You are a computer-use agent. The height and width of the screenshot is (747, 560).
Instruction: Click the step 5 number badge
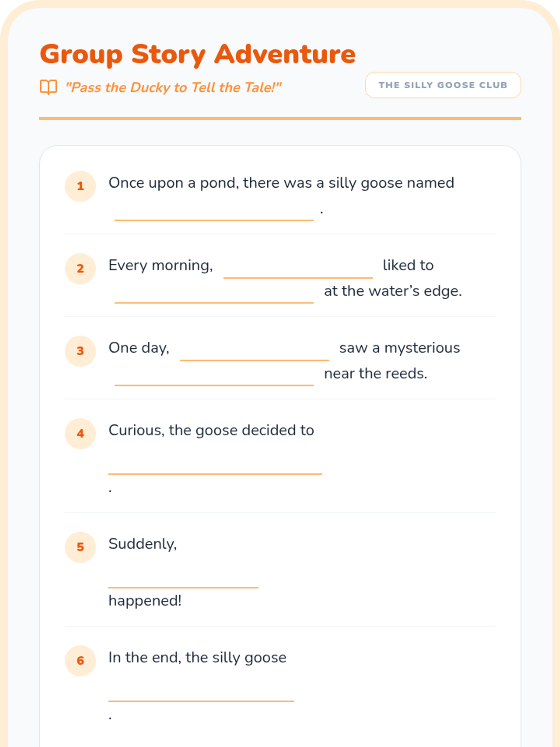click(x=80, y=547)
